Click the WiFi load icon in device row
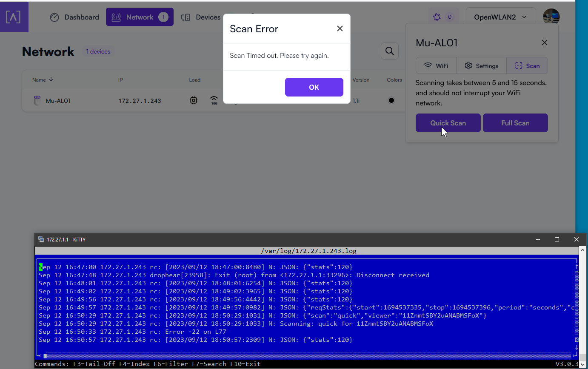This screenshot has width=588, height=369. 214,100
